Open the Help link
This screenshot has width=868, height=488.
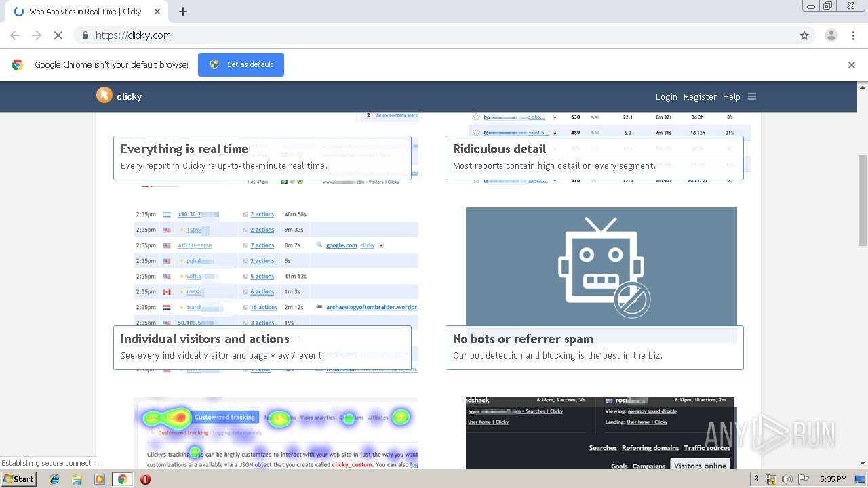[731, 96]
